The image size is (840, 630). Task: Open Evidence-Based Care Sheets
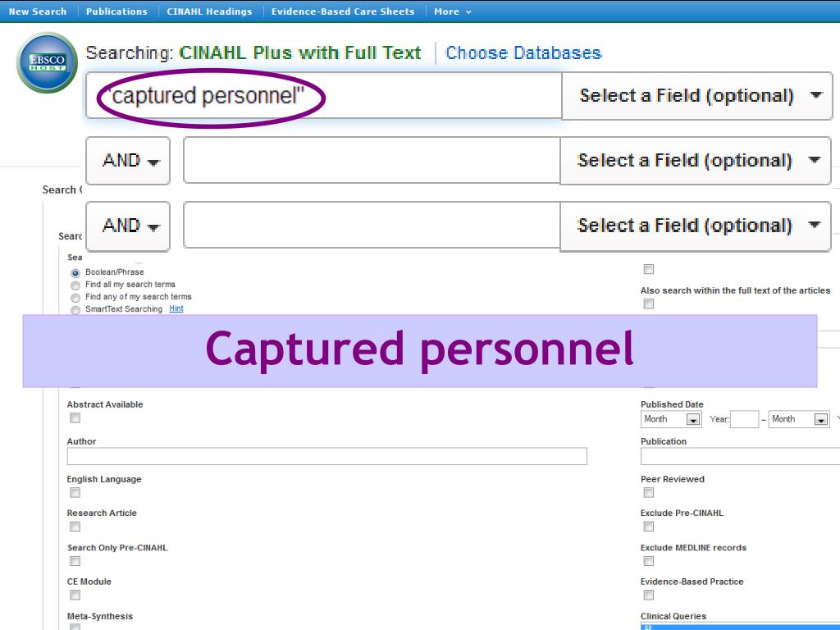[343, 11]
